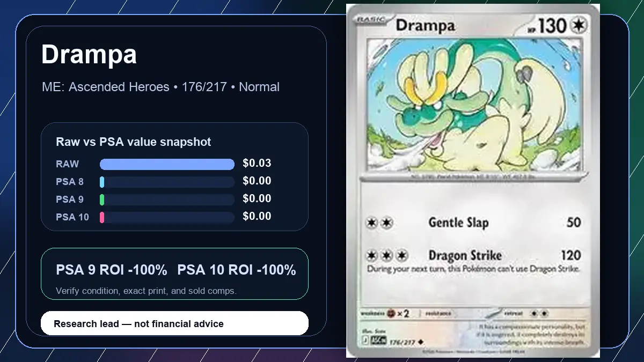Click the $0.00 value beside PSA 8

257,181
